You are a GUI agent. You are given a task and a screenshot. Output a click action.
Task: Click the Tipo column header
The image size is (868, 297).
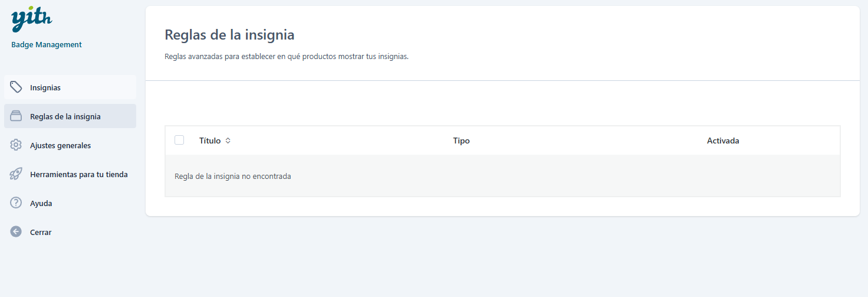pos(461,141)
